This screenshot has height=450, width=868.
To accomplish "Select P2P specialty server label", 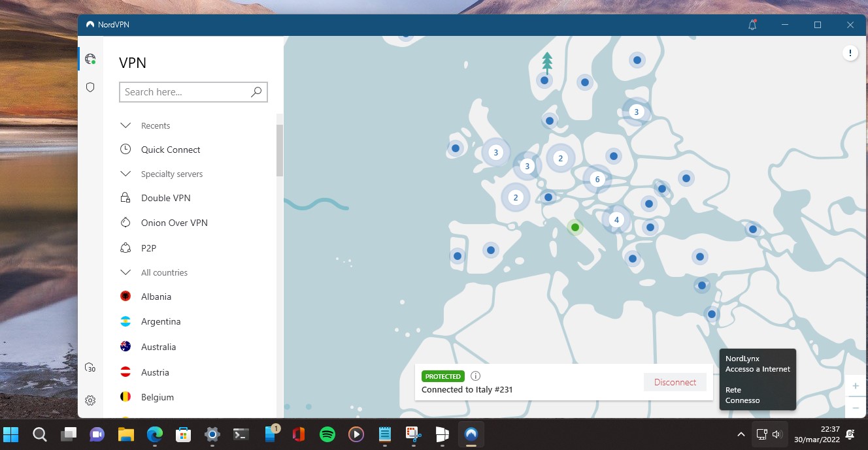I will (148, 248).
